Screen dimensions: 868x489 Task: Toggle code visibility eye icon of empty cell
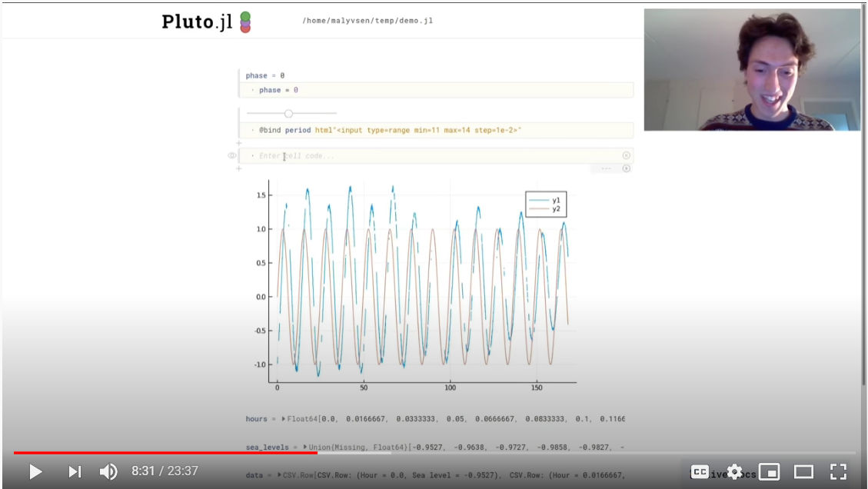point(232,155)
